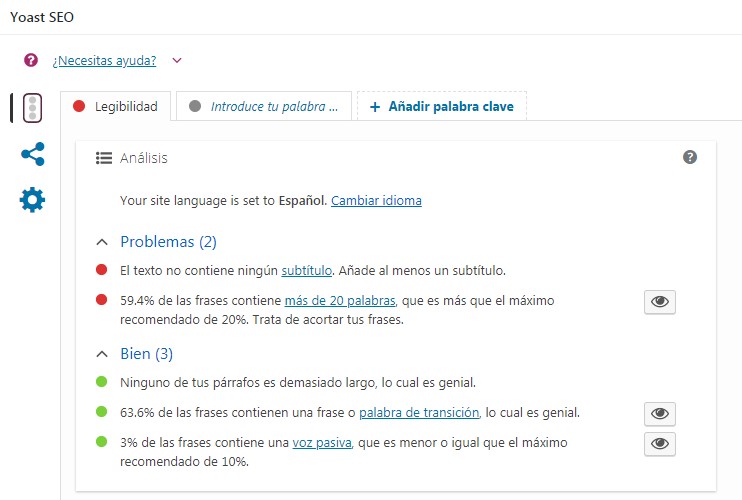Click Añadir palabra clave button
Viewport: 742px width, 500px height.
[x=442, y=106]
